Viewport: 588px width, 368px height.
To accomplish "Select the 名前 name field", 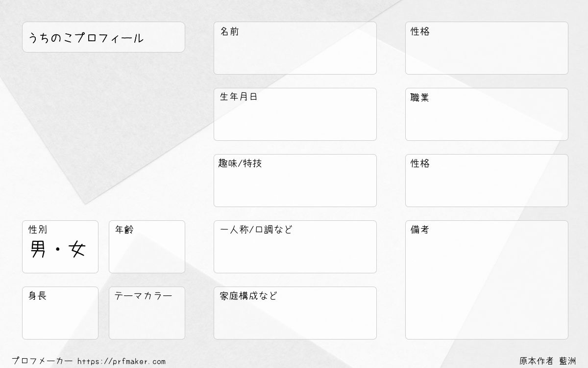I will pos(295,48).
